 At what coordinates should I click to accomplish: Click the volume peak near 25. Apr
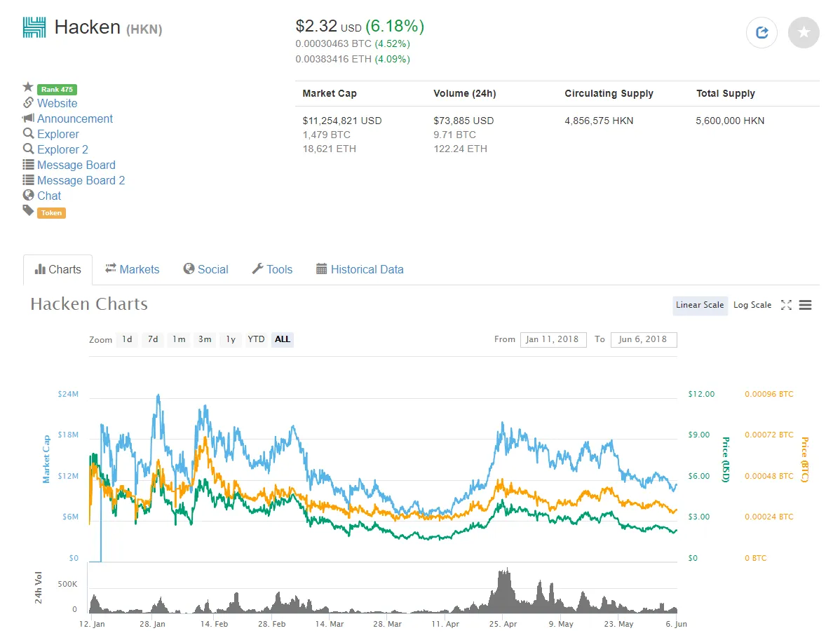coord(505,592)
